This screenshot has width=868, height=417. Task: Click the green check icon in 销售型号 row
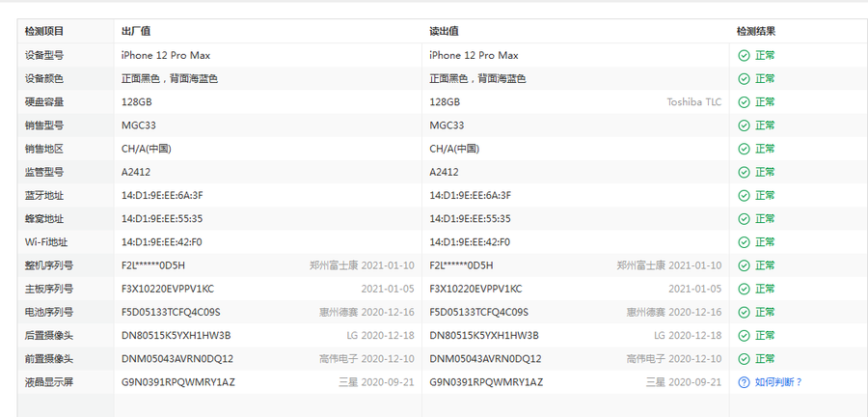click(x=744, y=125)
